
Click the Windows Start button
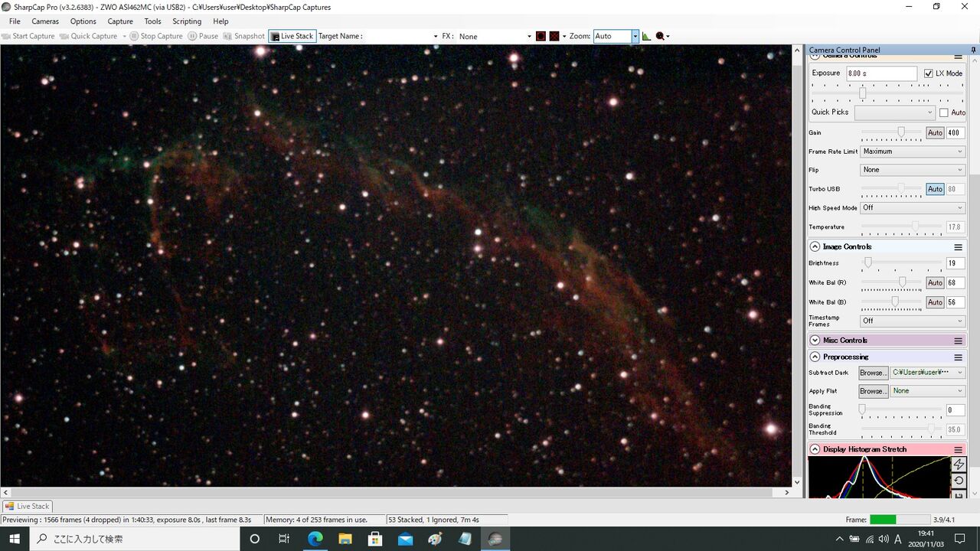click(15, 539)
